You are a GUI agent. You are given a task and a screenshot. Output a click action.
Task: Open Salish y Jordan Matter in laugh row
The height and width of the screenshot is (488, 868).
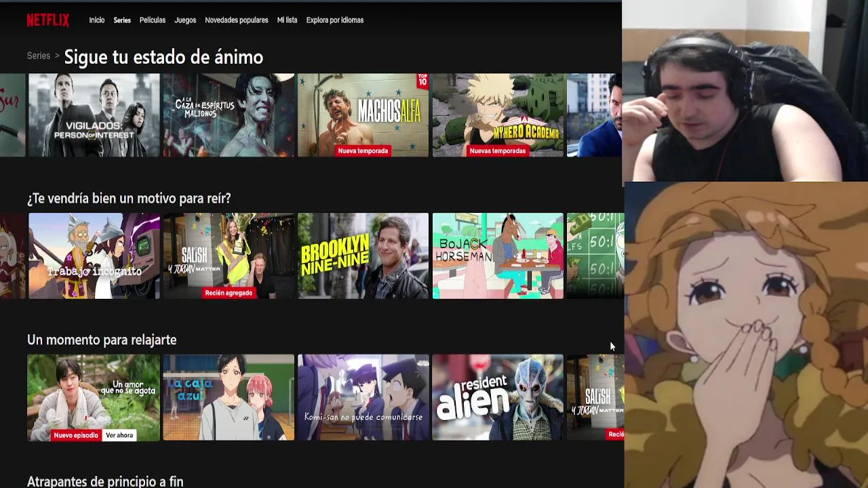point(229,256)
